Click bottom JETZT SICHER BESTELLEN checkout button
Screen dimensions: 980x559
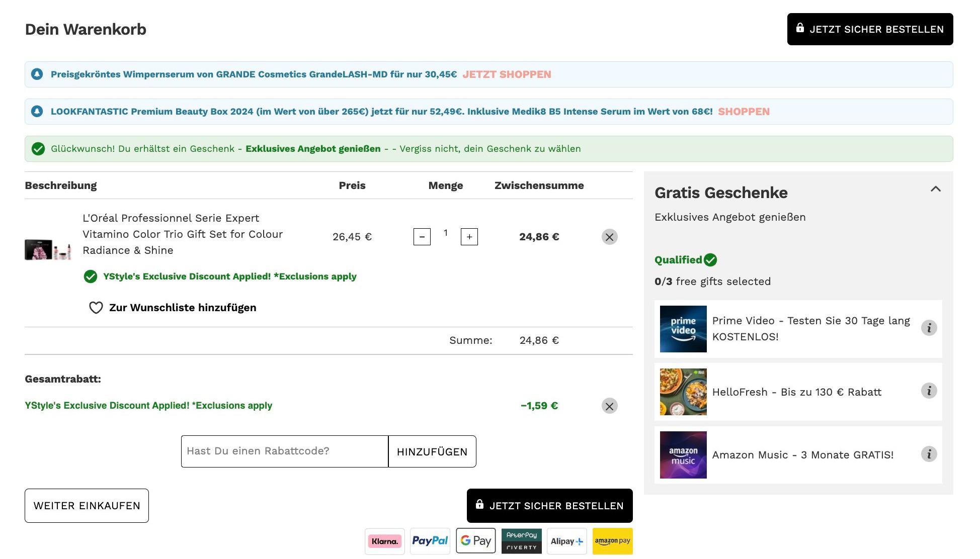(549, 506)
